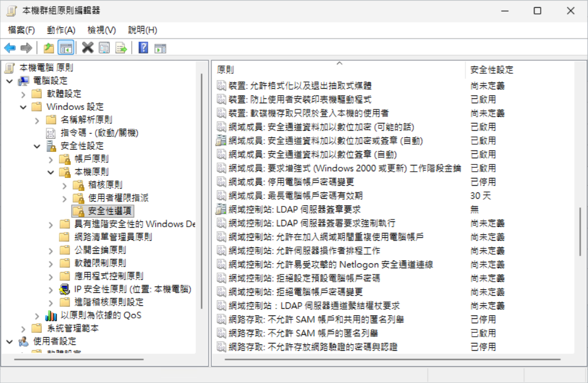Click the left tree horizontal scrollbar
Viewport: 588px width, 383px height.
pyautogui.click(x=79, y=359)
